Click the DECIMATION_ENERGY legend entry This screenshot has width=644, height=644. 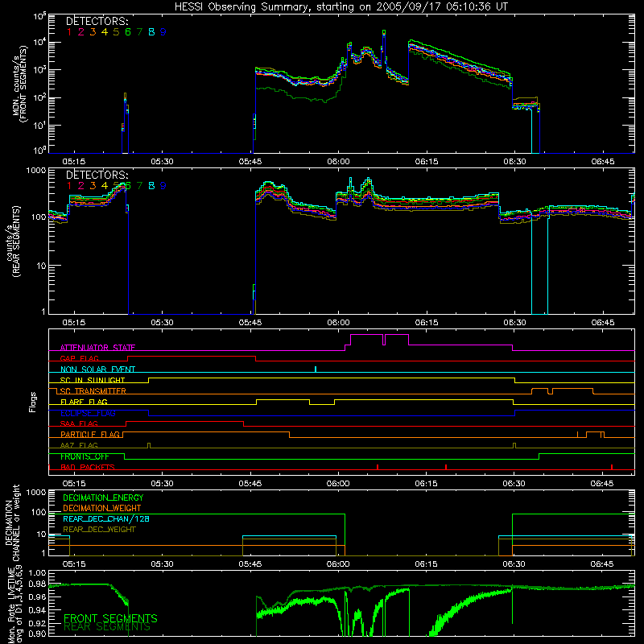(x=103, y=497)
